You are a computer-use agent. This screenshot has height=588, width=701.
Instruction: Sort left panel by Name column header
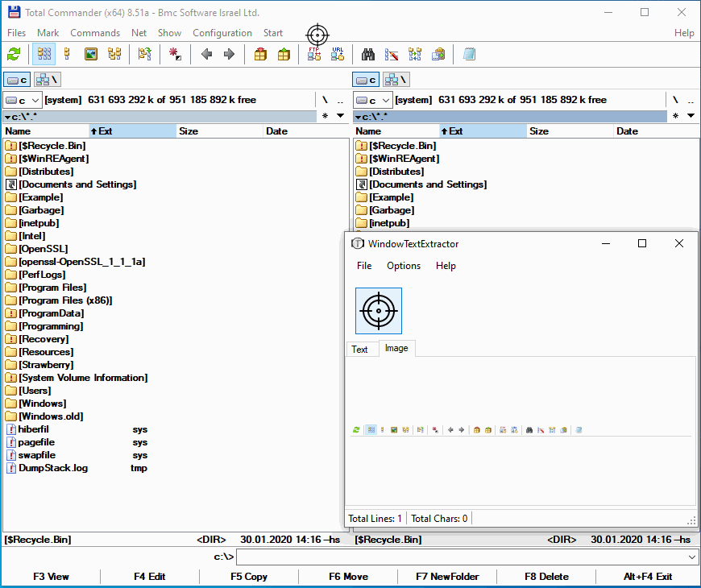click(46, 131)
